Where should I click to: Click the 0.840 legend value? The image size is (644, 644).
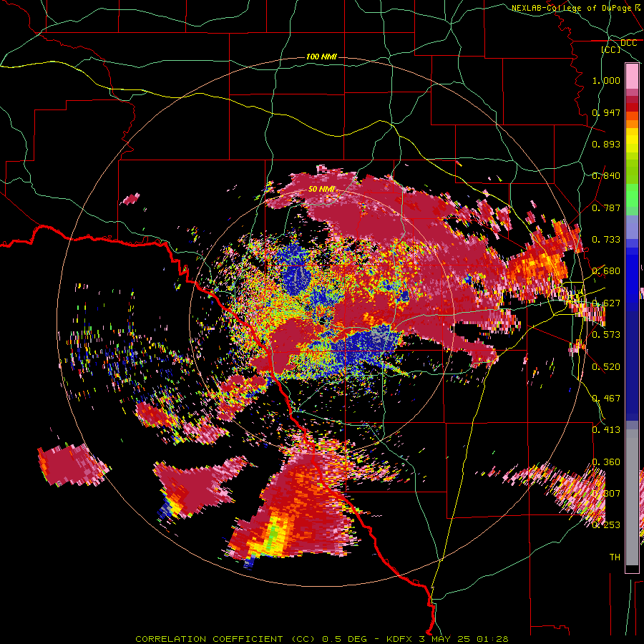coord(606,176)
